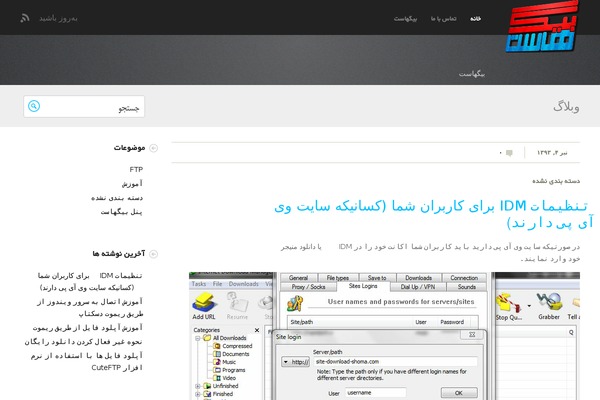Switch to the Proxy / Socks tab
Image resolution: width=600 pixels, height=400 pixels.
coord(308,287)
